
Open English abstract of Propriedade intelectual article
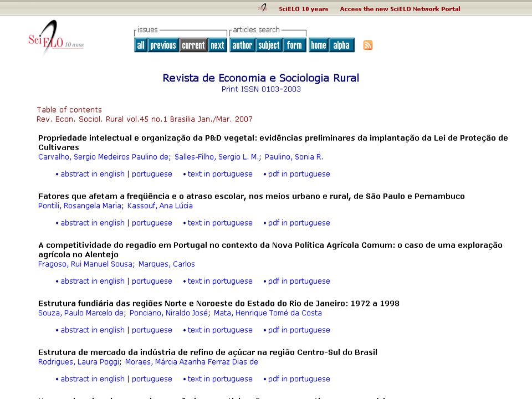click(x=93, y=173)
